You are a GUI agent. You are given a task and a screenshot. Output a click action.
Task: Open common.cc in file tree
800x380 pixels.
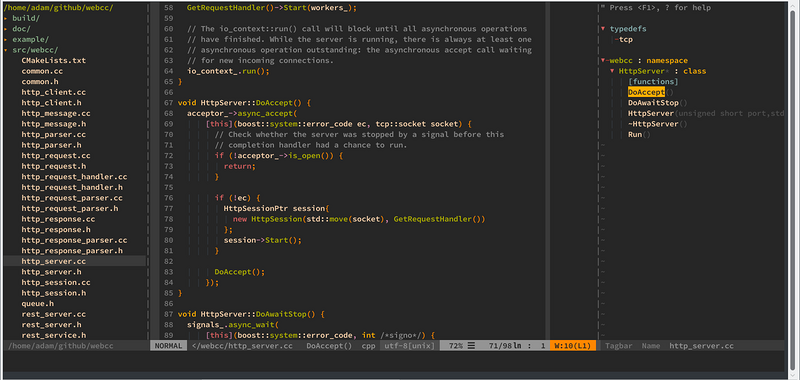pos(42,71)
